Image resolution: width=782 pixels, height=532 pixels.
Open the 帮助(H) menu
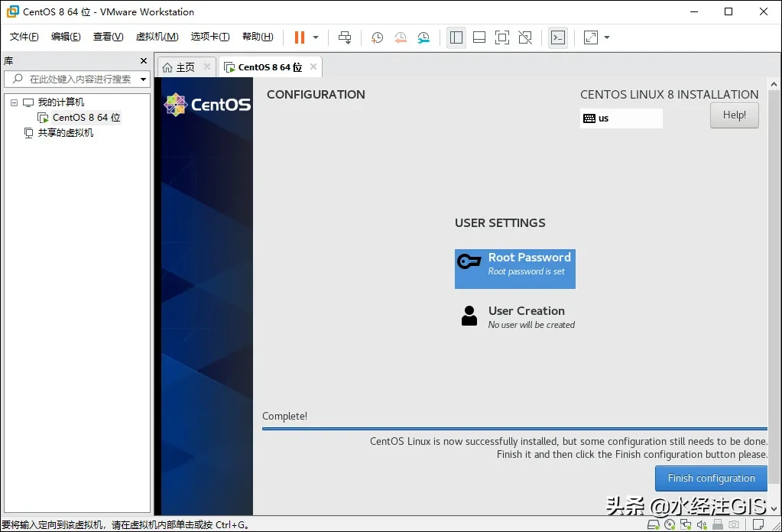point(258,37)
